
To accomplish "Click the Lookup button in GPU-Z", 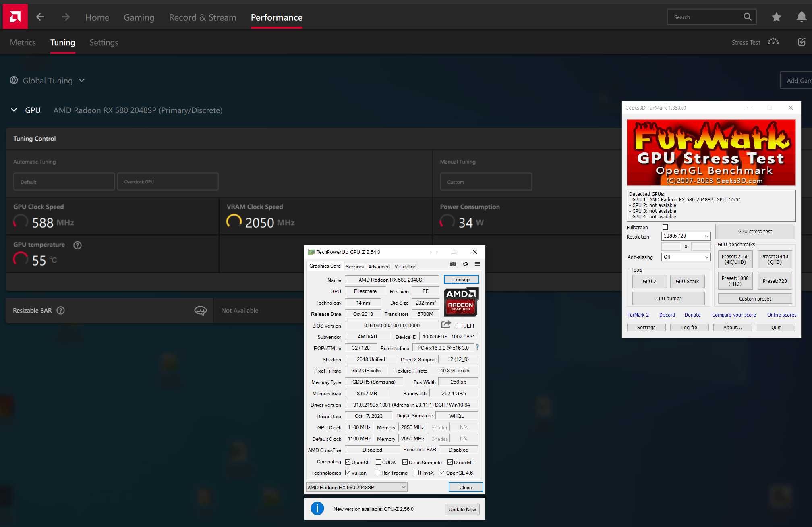I will (461, 279).
